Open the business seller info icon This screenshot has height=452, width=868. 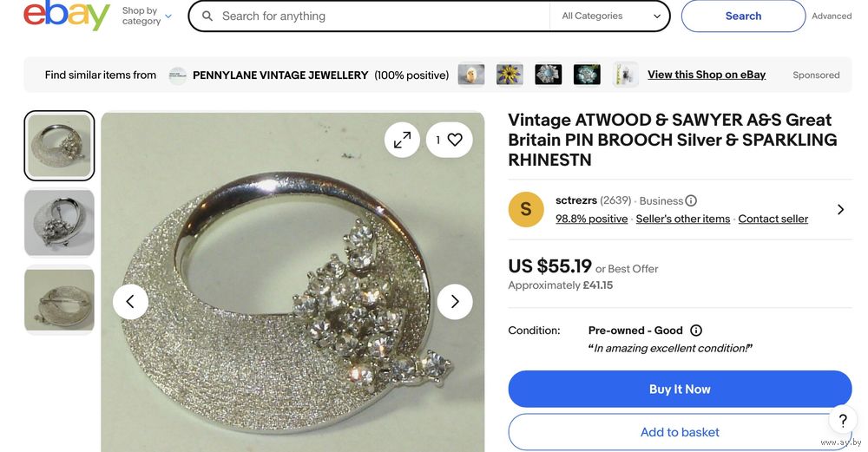[x=691, y=201]
